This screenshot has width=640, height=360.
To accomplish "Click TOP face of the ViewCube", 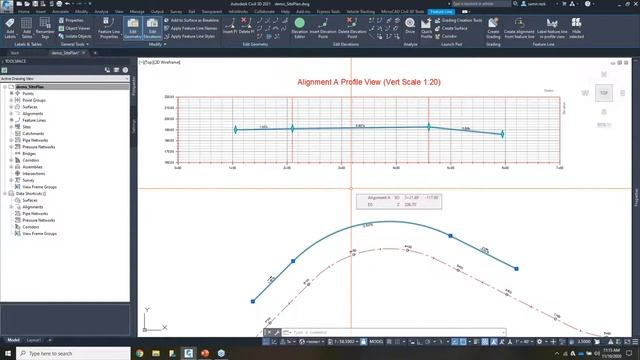I will point(604,93).
